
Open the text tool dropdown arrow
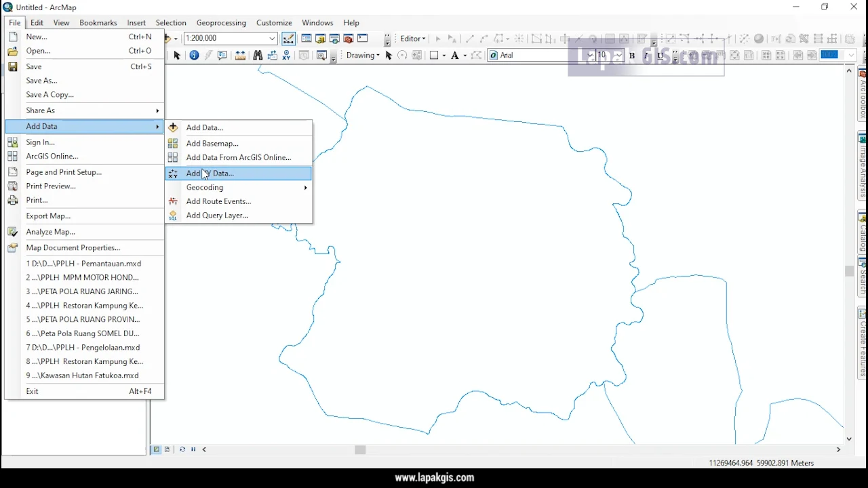click(465, 56)
